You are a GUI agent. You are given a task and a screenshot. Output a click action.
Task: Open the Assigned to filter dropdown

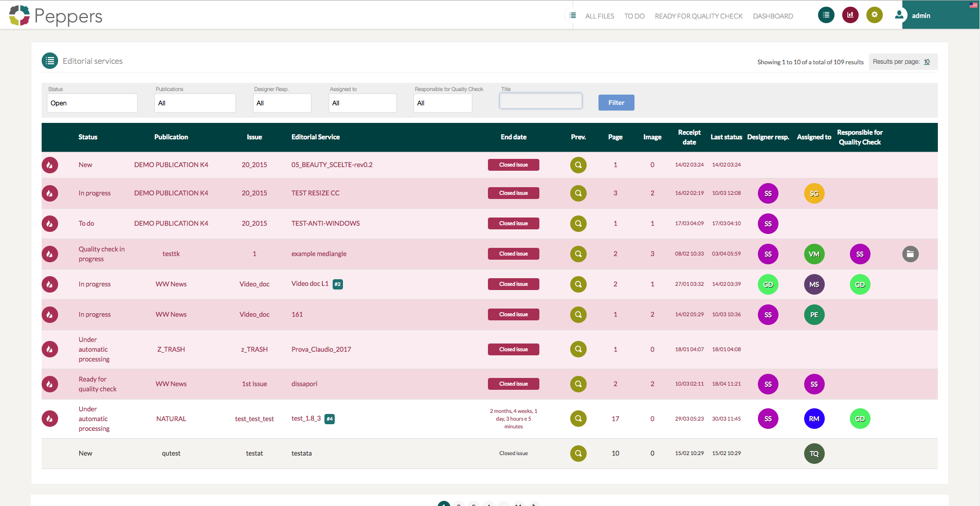[362, 103]
